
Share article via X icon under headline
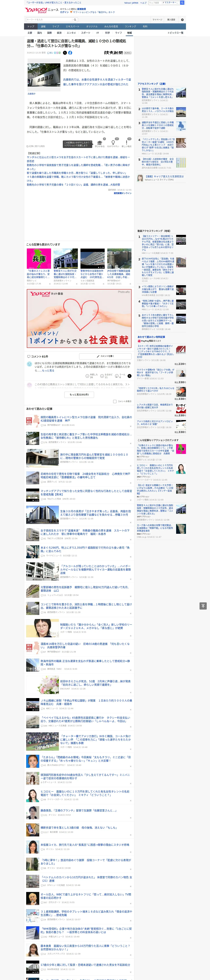coord(65,53)
